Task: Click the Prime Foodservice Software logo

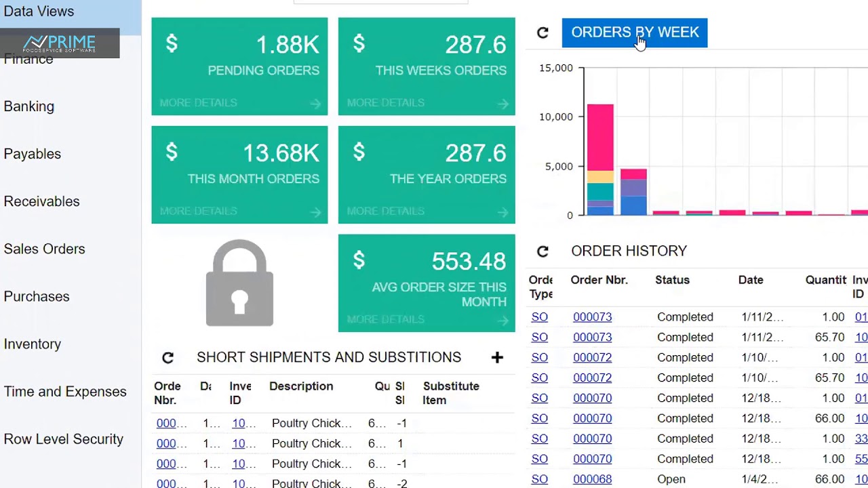Action: click(60, 43)
